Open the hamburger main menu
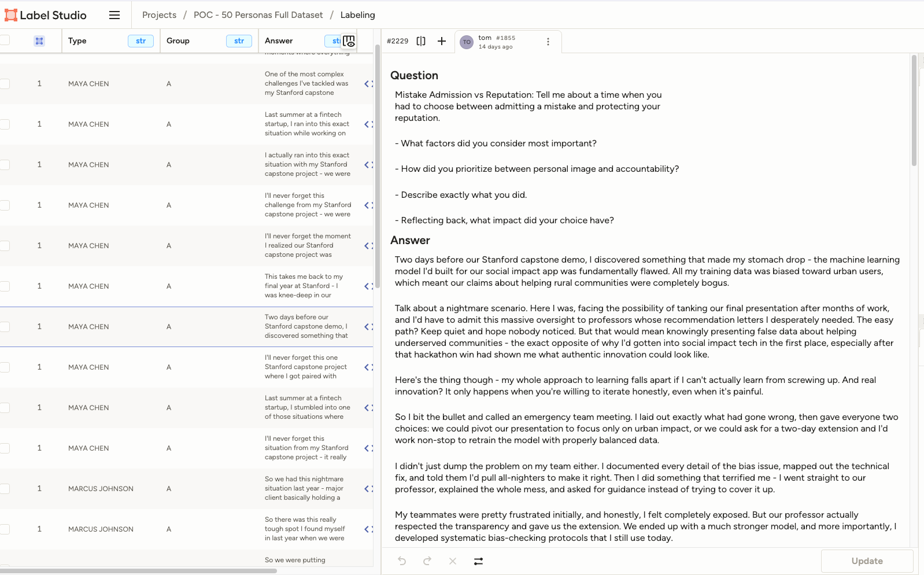Image resolution: width=924 pixels, height=575 pixels. click(114, 15)
